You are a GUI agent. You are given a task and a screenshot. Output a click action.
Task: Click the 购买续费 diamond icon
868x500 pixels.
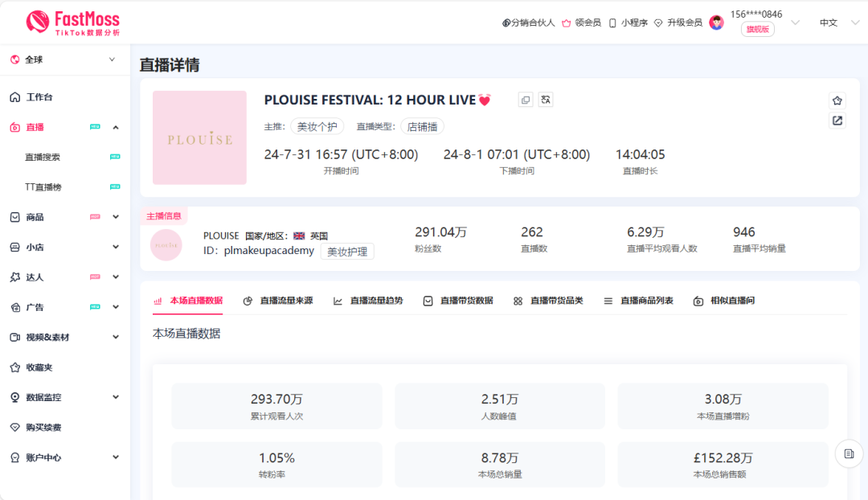coord(15,428)
